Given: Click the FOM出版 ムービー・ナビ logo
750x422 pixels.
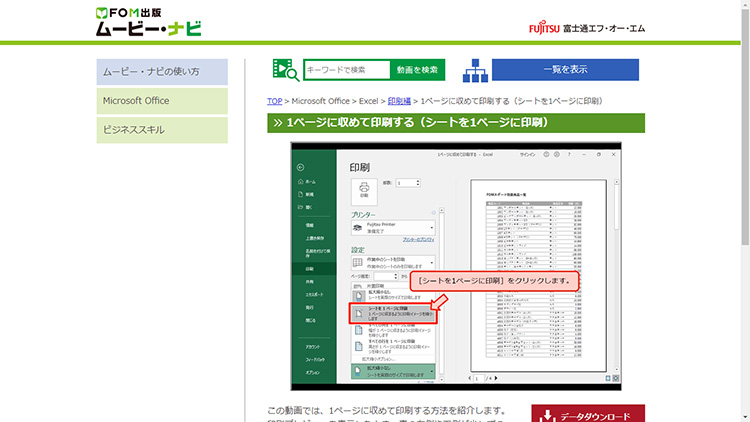Looking at the screenshot, I should [148, 21].
